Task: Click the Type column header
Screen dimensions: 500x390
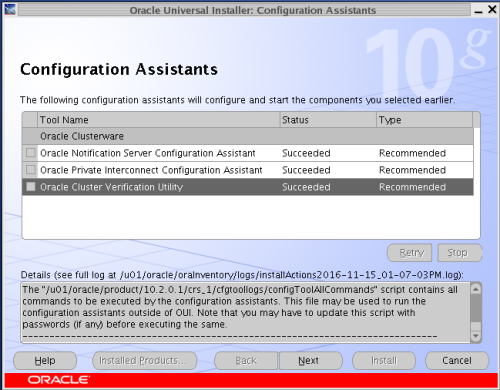Action: (x=424, y=120)
